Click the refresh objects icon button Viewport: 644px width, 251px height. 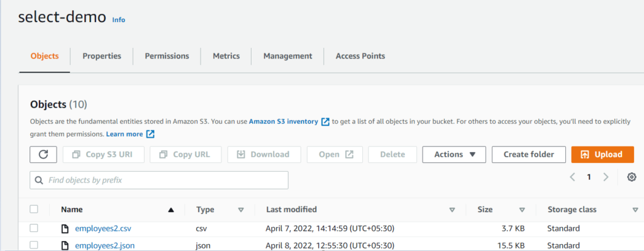(x=43, y=155)
